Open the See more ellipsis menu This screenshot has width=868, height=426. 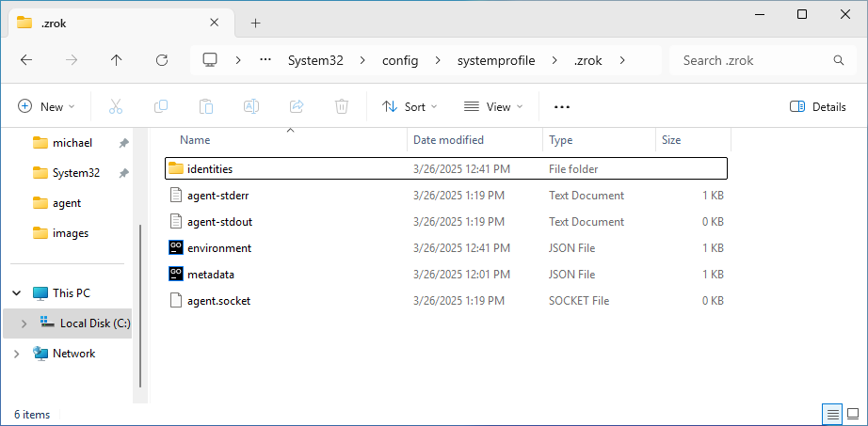[x=562, y=107]
